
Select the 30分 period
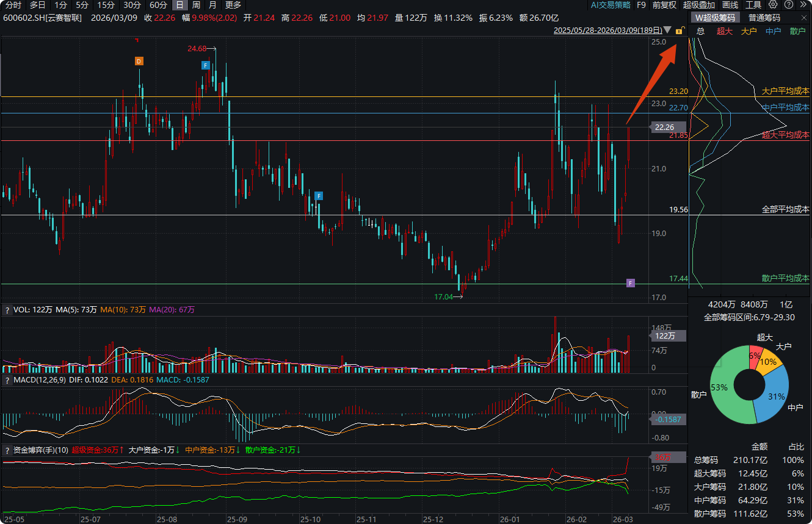[x=132, y=5]
